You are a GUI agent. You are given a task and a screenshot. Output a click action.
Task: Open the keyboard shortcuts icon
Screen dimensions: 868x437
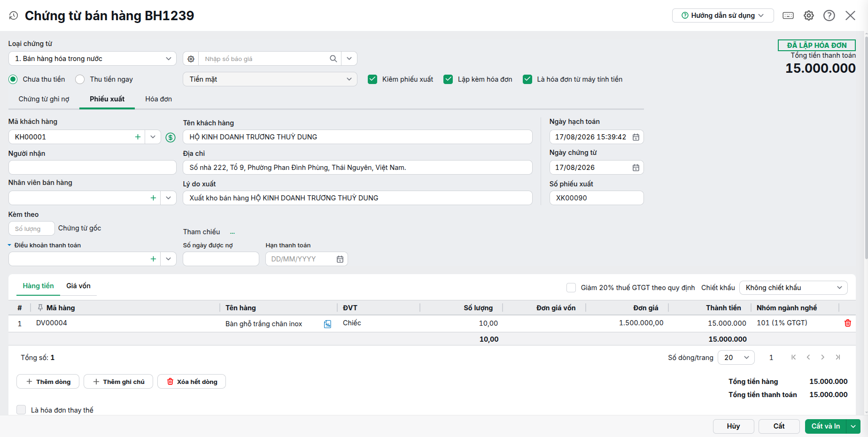(x=788, y=15)
